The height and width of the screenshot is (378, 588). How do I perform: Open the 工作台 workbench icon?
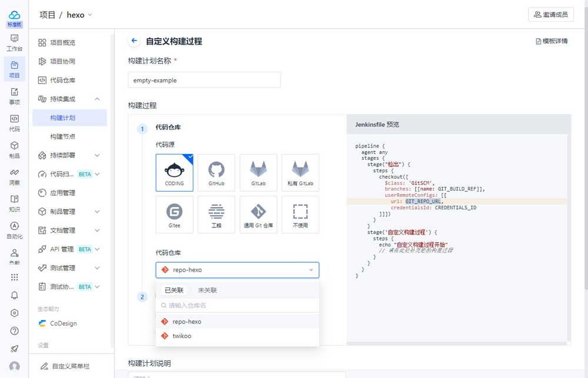14,43
